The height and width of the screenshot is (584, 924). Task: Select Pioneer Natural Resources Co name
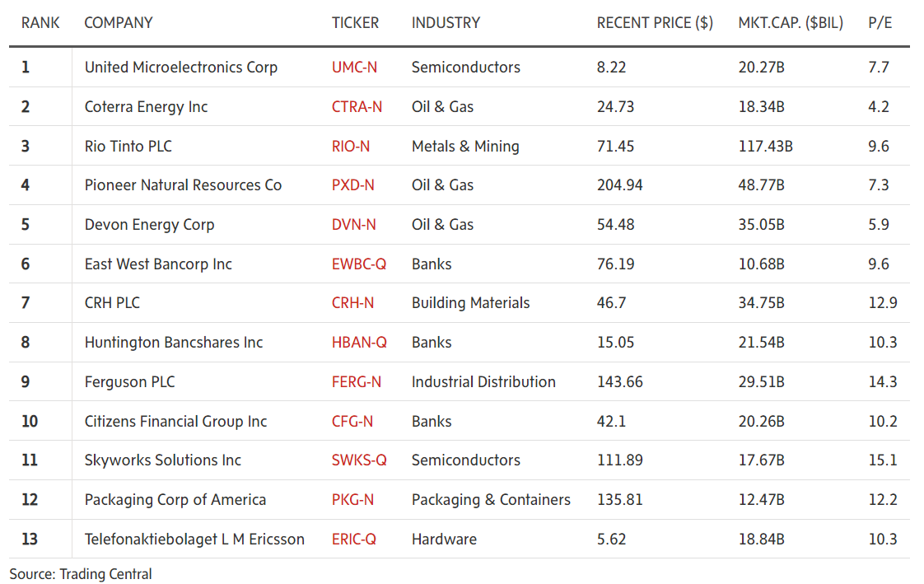[183, 185]
